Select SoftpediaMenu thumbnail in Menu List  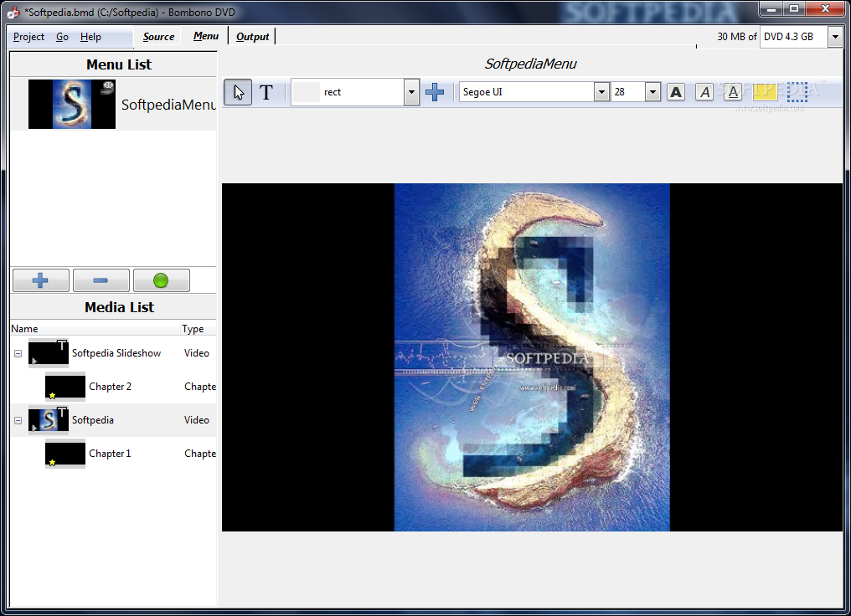(x=72, y=104)
